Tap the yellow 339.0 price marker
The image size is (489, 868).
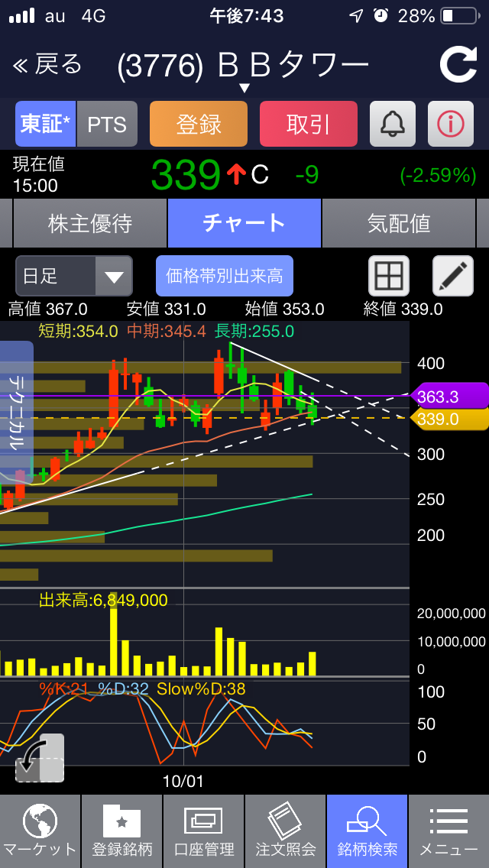coord(450,419)
